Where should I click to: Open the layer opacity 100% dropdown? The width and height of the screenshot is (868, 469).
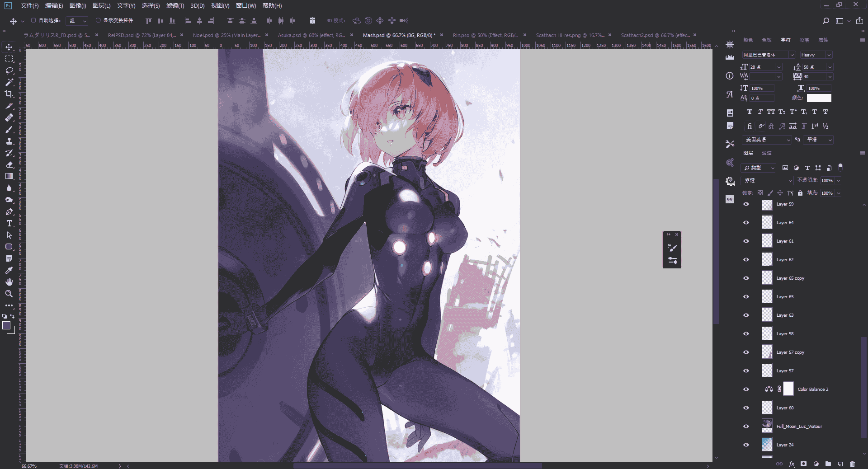click(839, 180)
